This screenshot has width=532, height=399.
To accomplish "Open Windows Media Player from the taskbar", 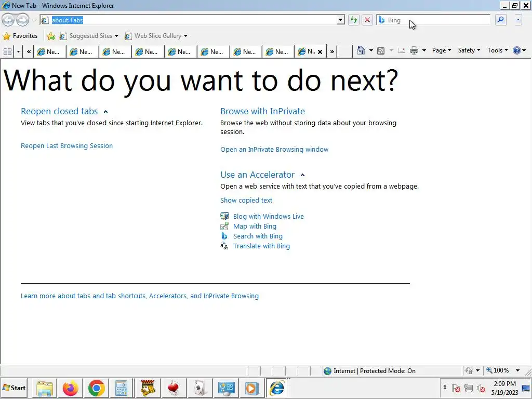I will 251,388.
